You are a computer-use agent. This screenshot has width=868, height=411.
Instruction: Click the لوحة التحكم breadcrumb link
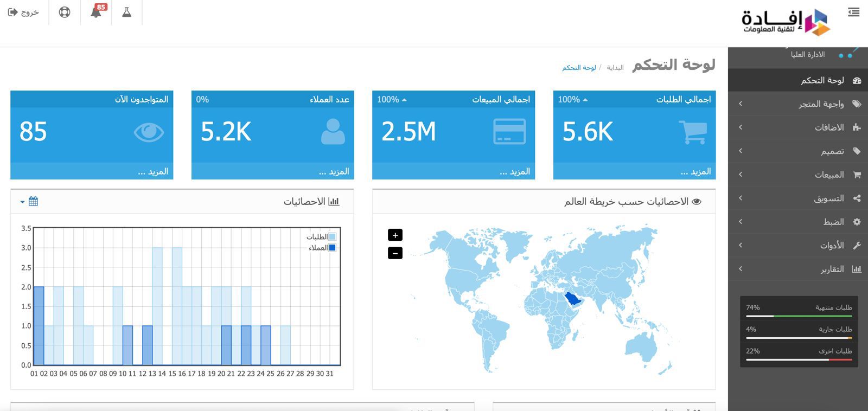click(x=579, y=68)
